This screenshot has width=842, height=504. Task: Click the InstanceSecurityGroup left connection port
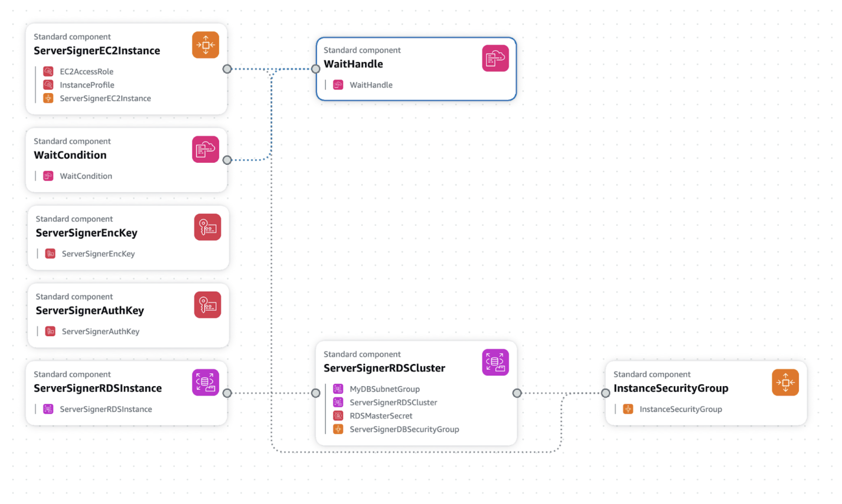pyautogui.click(x=606, y=393)
